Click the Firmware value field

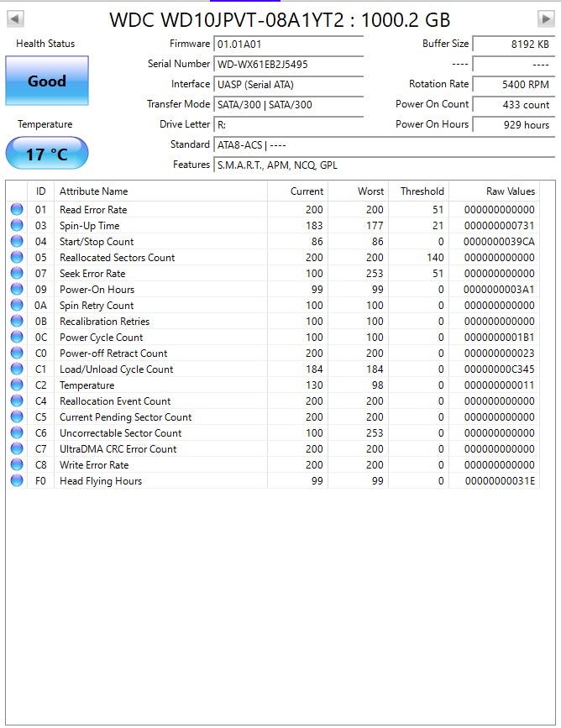pos(288,44)
